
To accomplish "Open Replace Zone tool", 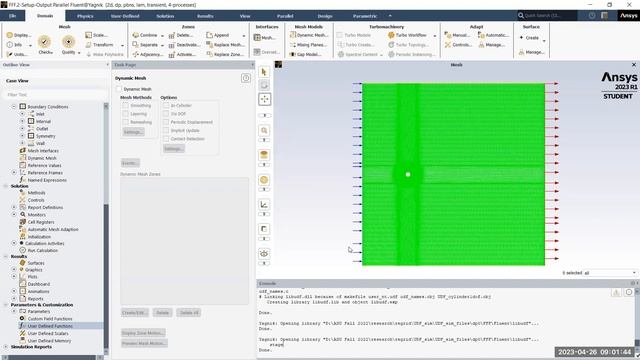I will (x=225, y=54).
